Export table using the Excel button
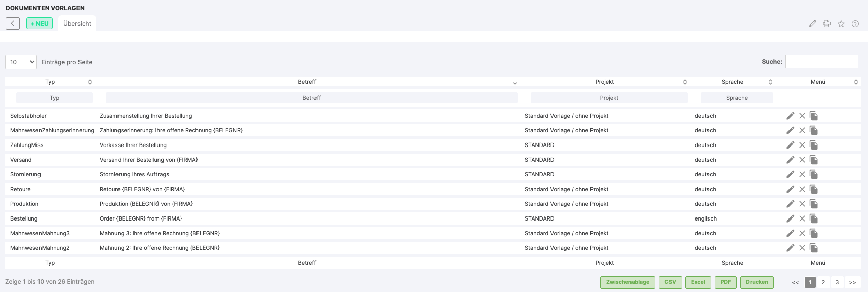The width and height of the screenshot is (868, 292). [x=698, y=282]
